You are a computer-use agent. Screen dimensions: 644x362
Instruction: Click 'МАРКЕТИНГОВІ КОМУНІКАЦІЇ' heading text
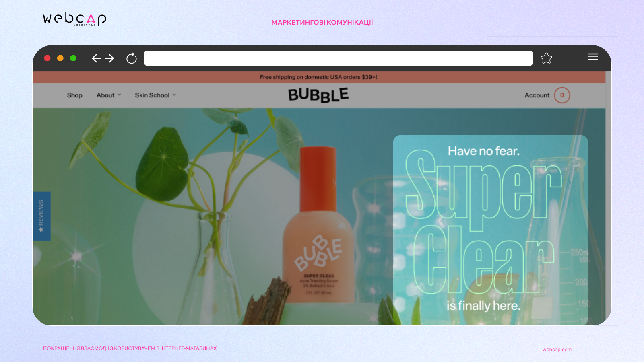point(322,23)
